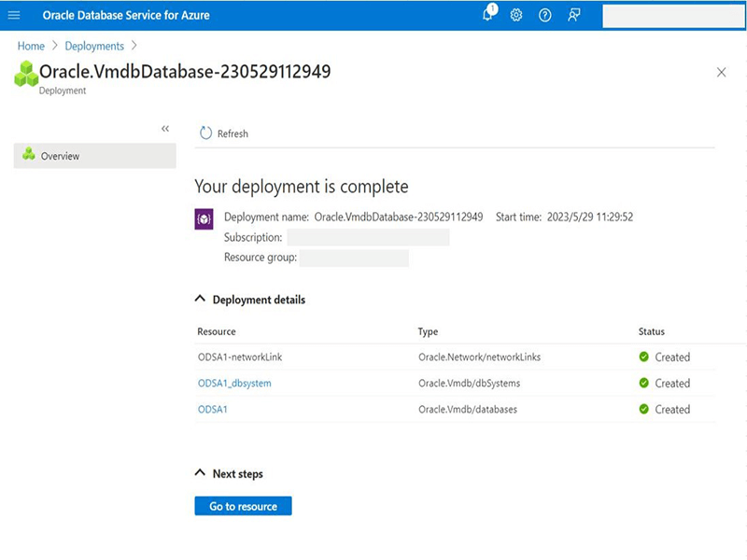Click the Go to resource button
The width and height of the screenshot is (747, 560).
243,506
